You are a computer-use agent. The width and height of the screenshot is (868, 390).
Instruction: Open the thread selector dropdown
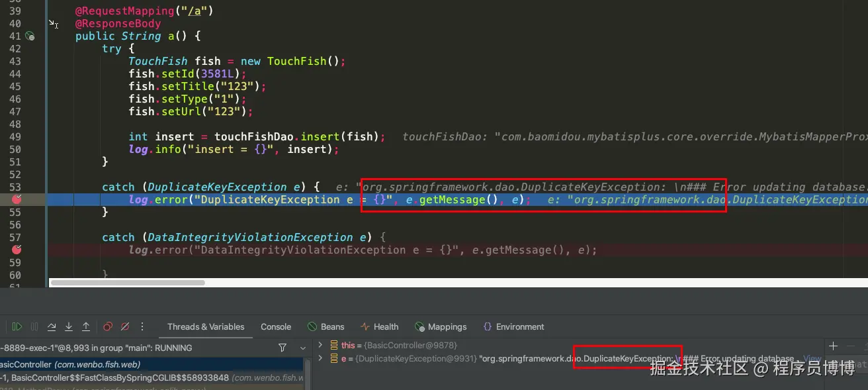[x=303, y=348]
